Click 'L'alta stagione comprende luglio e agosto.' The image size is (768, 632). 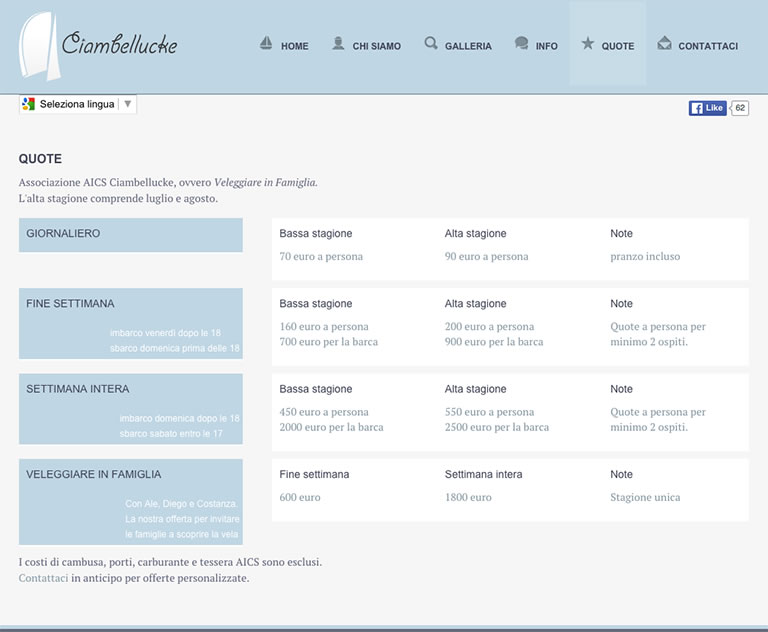pos(118,198)
